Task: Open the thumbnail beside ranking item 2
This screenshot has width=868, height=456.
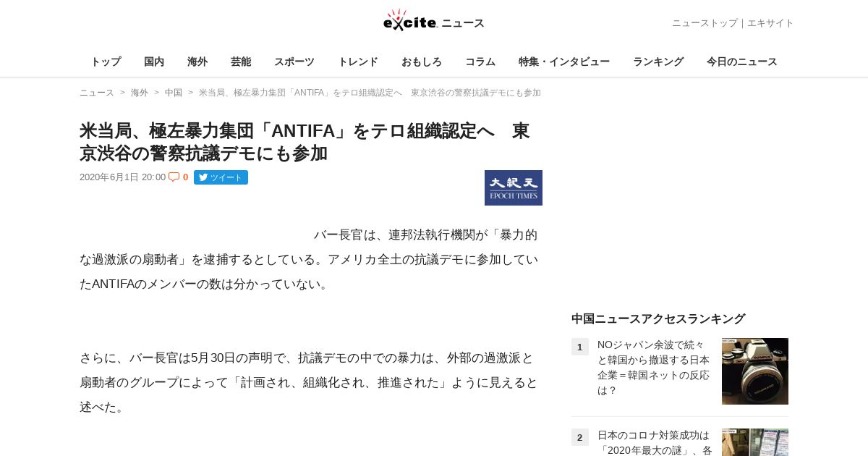Action: (x=755, y=442)
